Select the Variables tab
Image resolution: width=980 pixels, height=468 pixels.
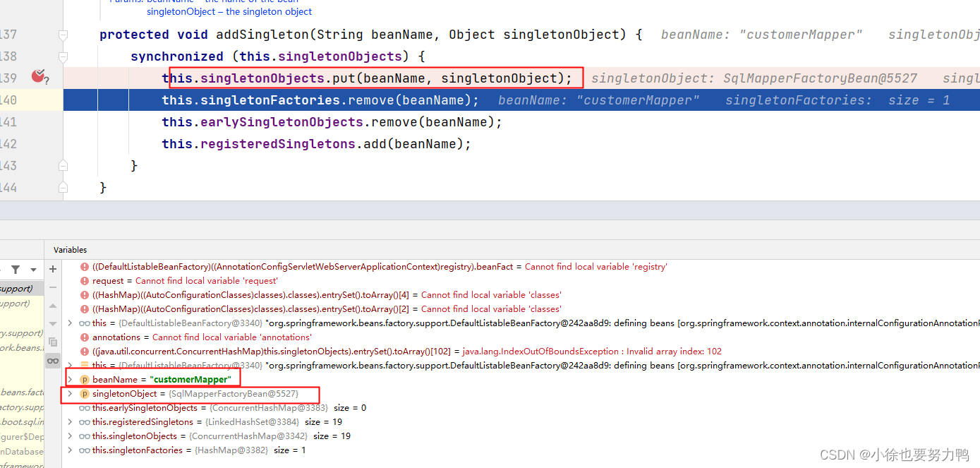click(71, 250)
